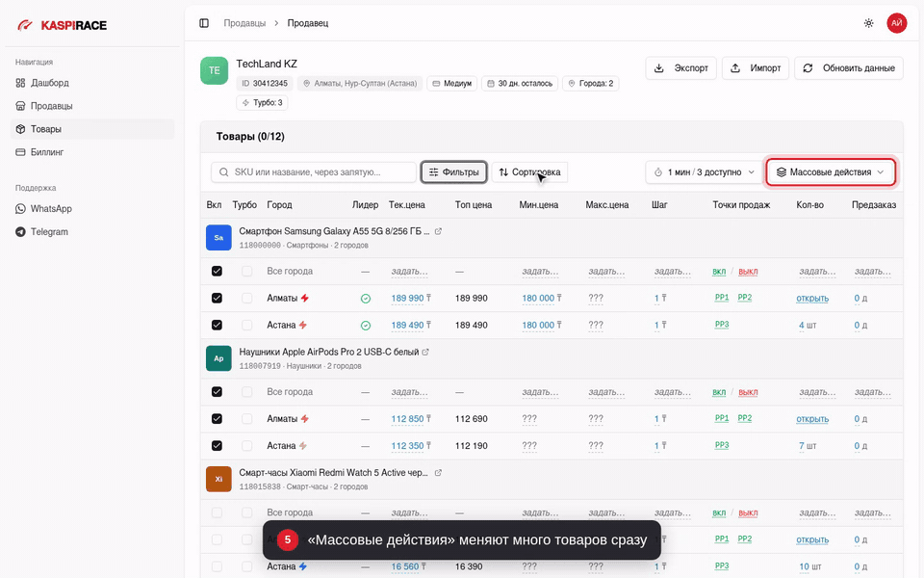Click открыть in the AirPods Алматы row
Viewport: 924px width, 578px height.
pyautogui.click(x=812, y=419)
